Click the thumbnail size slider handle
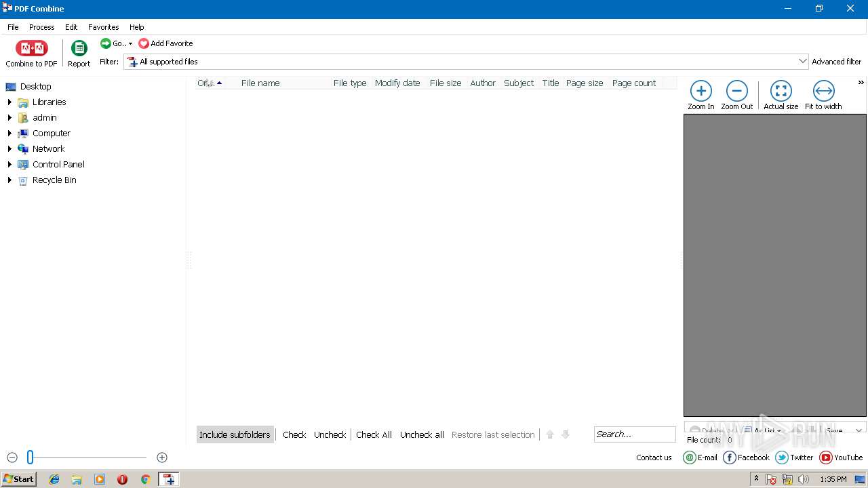The width and height of the screenshot is (868, 488). (x=30, y=457)
